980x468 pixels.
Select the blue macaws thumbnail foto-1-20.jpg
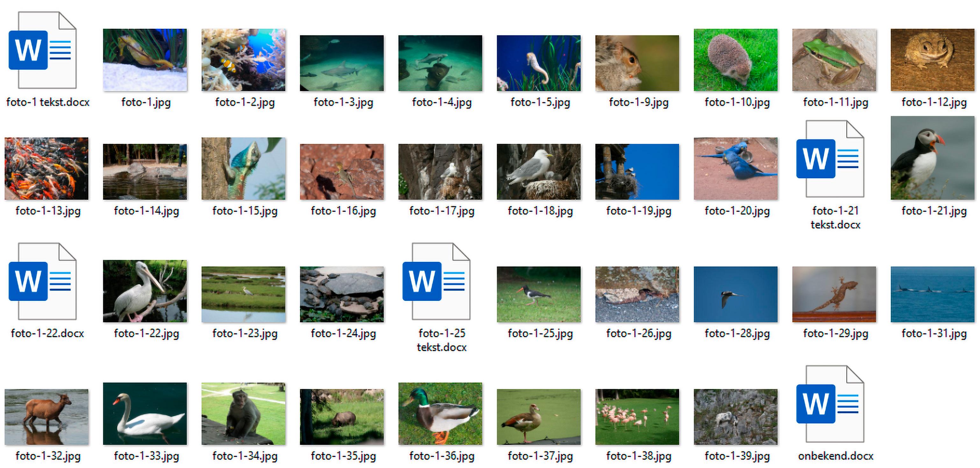point(735,168)
